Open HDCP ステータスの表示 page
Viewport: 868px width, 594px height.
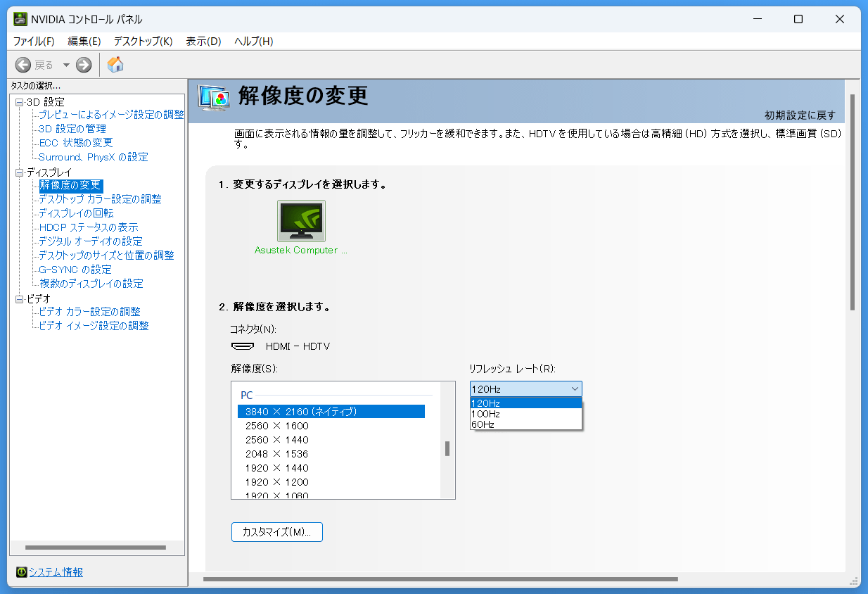coord(89,227)
